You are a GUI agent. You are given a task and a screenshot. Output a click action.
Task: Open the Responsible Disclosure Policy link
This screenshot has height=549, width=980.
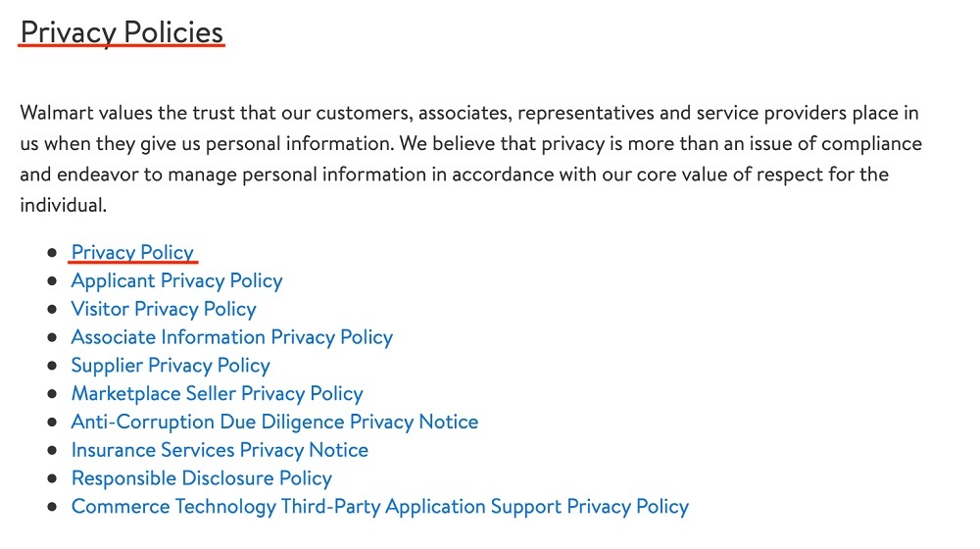point(201,477)
